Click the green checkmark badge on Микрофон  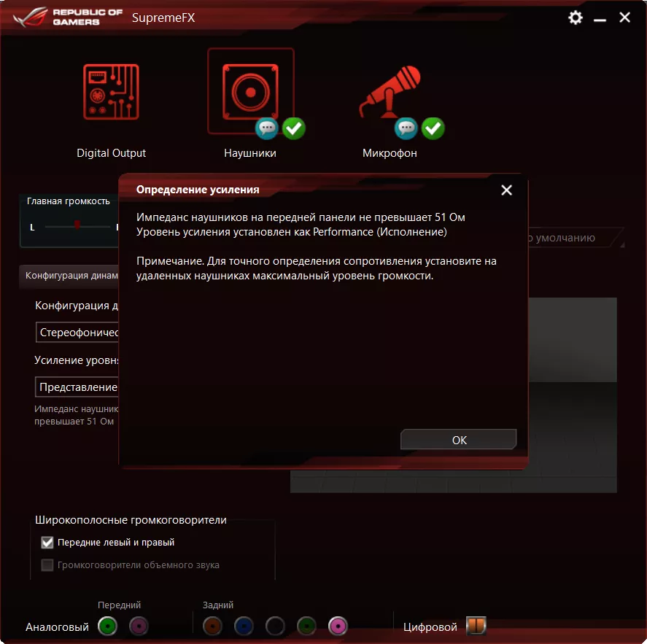pyautogui.click(x=433, y=128)
